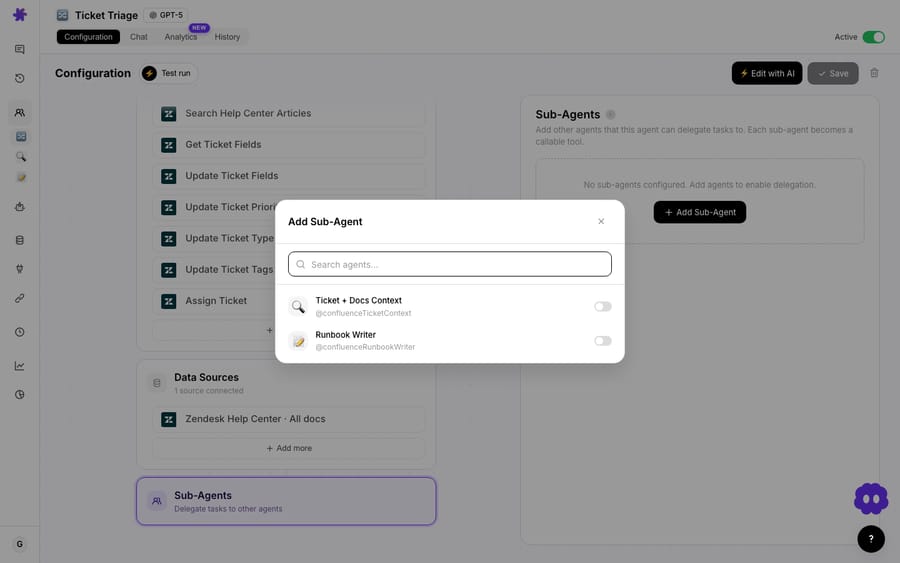Enable the Ticket + Docs Context sub-agent toggle
The height and width of the screenshot is (563, 900).
603,306
